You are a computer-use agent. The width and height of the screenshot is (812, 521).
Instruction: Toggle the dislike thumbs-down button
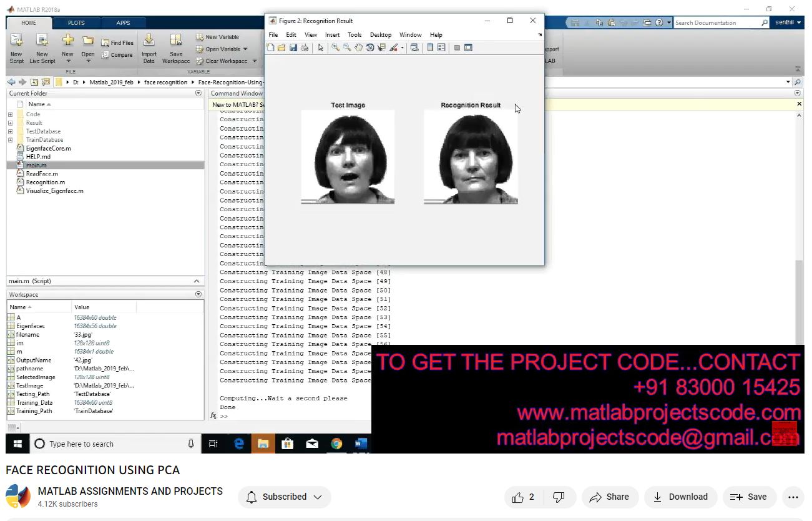tap(559, 497)
